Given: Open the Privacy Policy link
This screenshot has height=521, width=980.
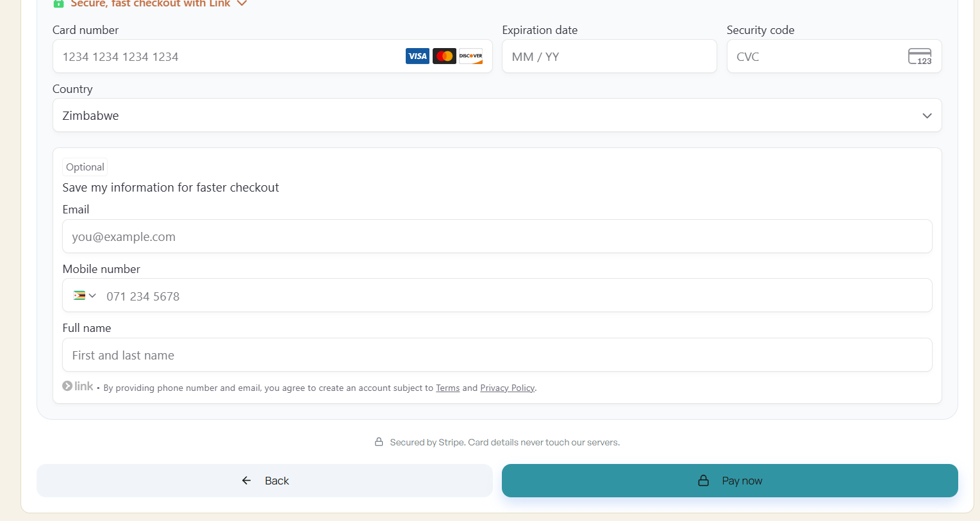Looking at the screenshot, I should tap(507, 388).
